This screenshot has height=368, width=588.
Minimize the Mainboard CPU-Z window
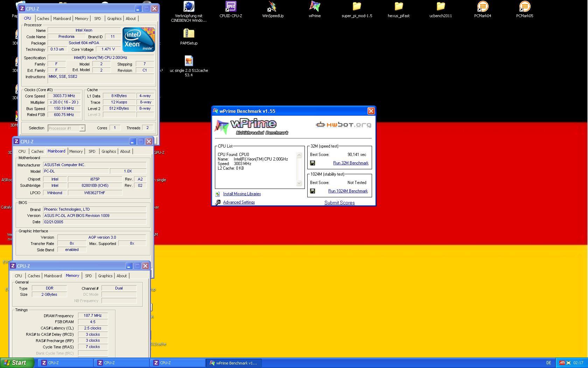point(132,141)
